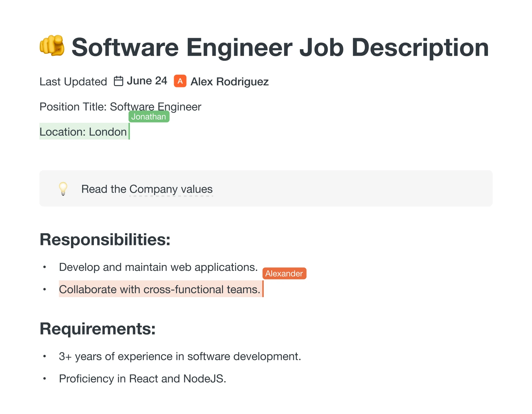The width and height of the screenshot is (532, 414).
Task: Click the 'Last Updated' label
Action: pos(73,82)
